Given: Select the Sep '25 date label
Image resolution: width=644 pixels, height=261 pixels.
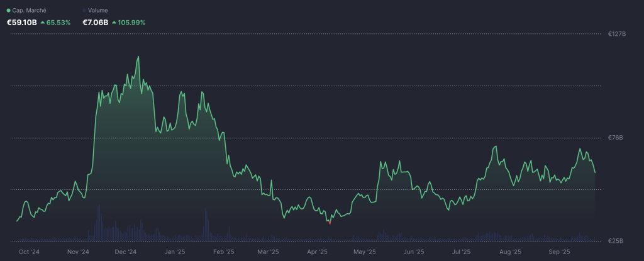Looking at the screenshot, I should 558,252.
